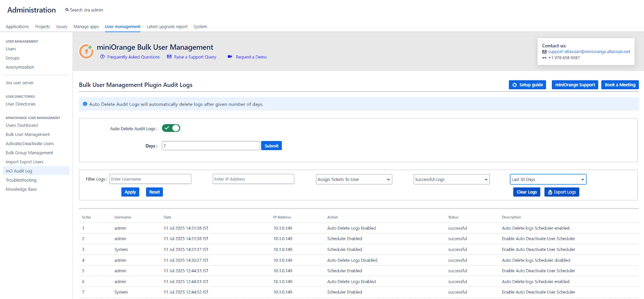644x299 pixels.
Task: Open the Latest upgrade report tab
Action: pyautogui.click(x=167, y=27)
